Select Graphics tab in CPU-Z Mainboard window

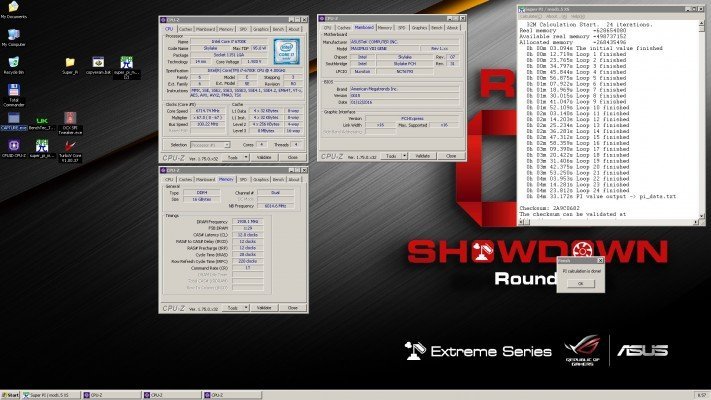[x=419, y=28]
